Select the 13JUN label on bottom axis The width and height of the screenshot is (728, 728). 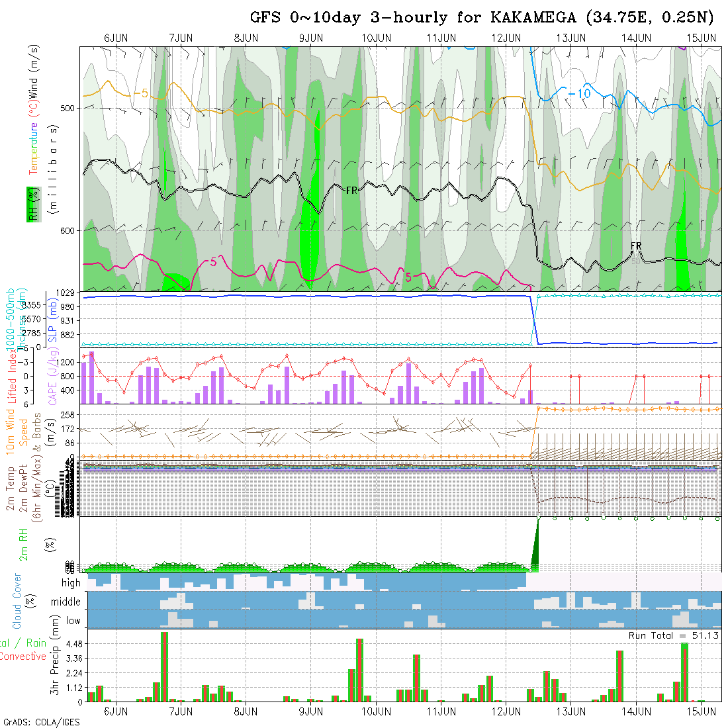[x=570, y=711]
